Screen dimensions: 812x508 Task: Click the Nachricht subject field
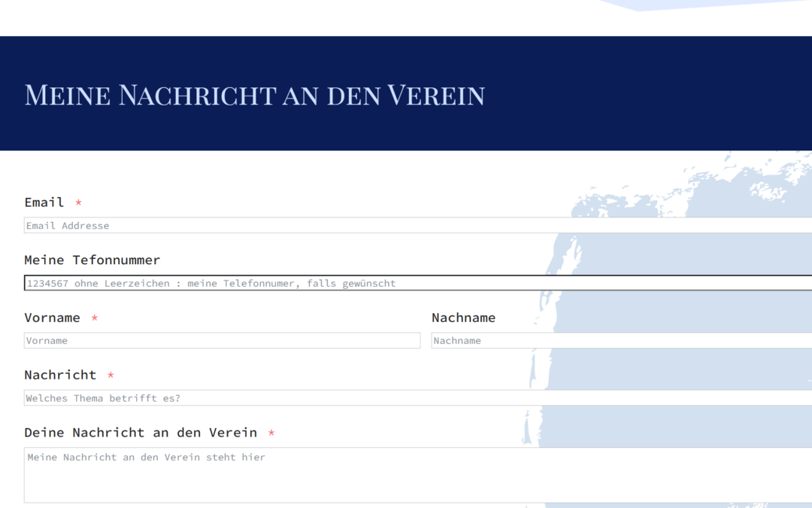[301, 397]
